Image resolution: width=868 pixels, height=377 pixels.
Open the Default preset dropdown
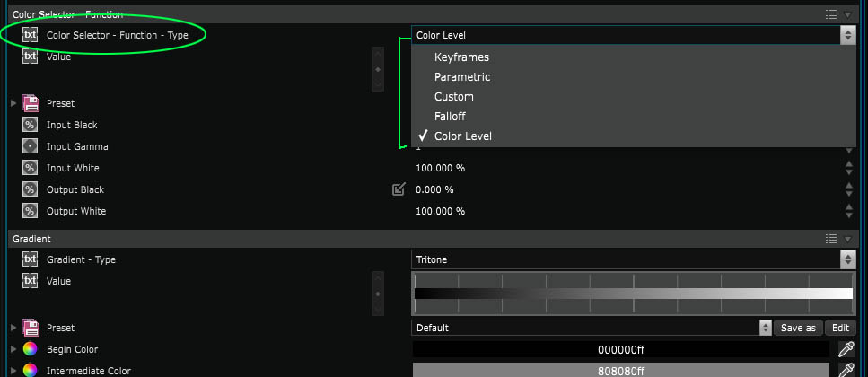[592, 328]
